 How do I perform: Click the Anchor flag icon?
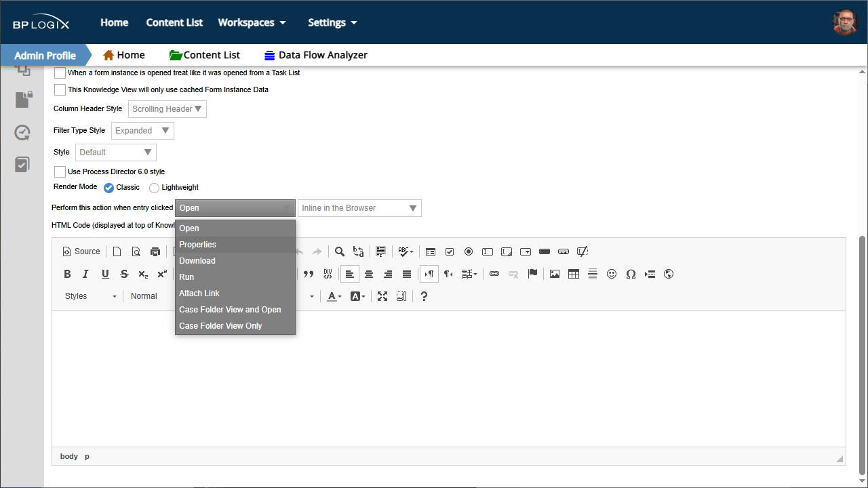[532, 274]
